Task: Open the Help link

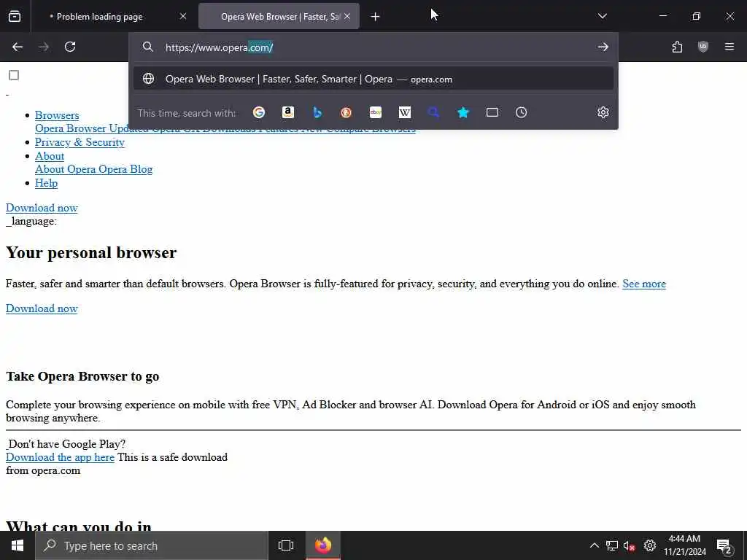Action: (x=46, y=183)
